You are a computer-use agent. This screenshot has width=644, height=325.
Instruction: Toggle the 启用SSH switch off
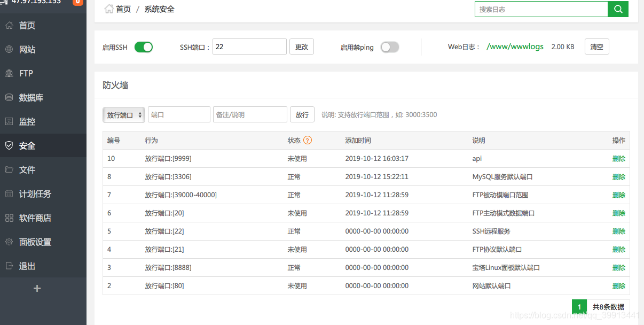(x=144, y=47)
